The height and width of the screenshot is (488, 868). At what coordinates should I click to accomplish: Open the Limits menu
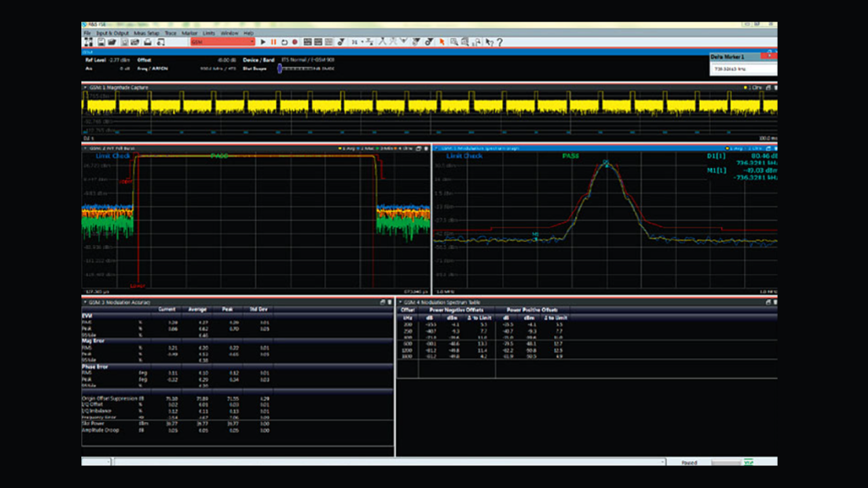(x=209, y=33)
